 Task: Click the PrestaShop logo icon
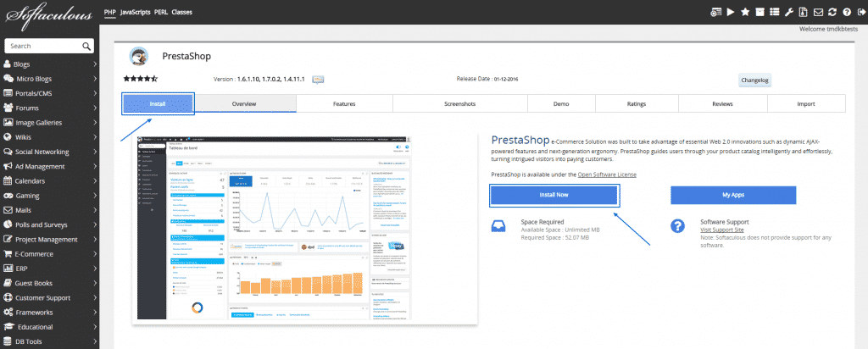coord(138,57)
